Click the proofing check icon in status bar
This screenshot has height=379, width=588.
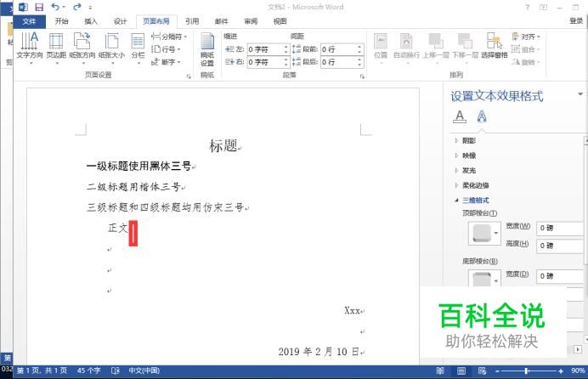(x=116, y=371)
